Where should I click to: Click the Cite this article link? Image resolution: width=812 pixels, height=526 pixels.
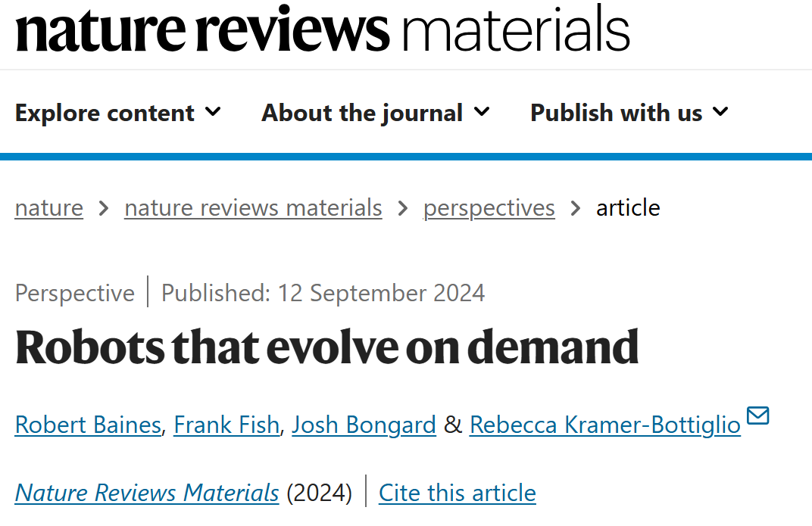pyautogui.click(x=457, y=493)
